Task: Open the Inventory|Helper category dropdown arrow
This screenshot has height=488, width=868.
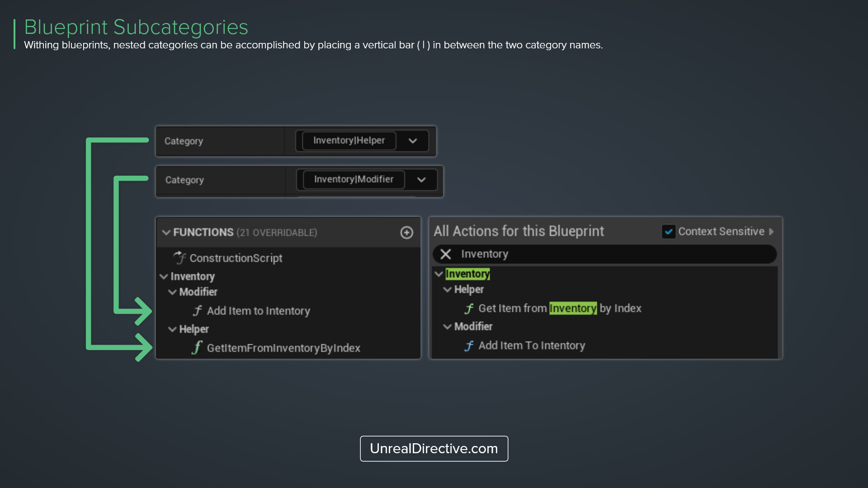Action: point(412,141)
